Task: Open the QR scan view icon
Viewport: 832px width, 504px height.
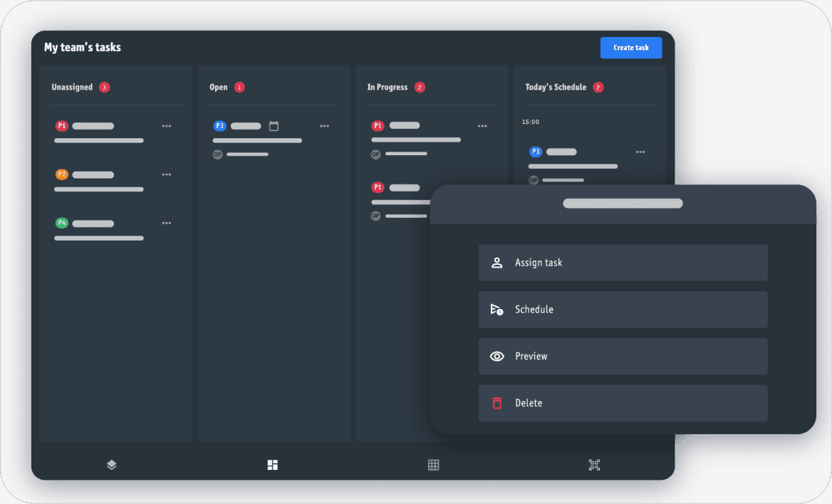Action: click(594, 464)
